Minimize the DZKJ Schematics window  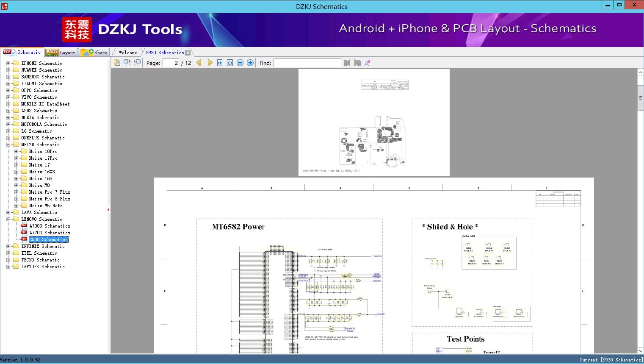[x=608, y=5]
